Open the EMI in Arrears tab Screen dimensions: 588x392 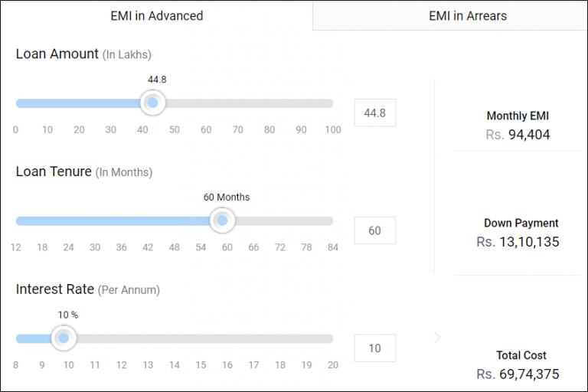[x=467, y=15]
